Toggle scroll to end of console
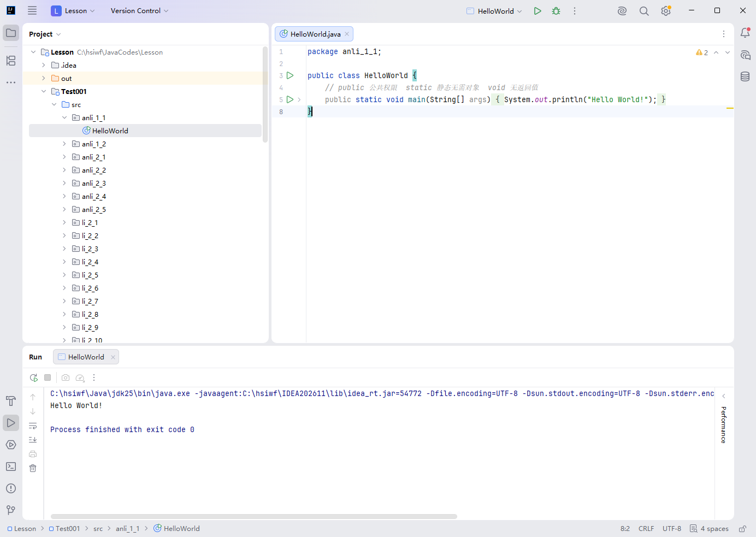 coord(33,440)
